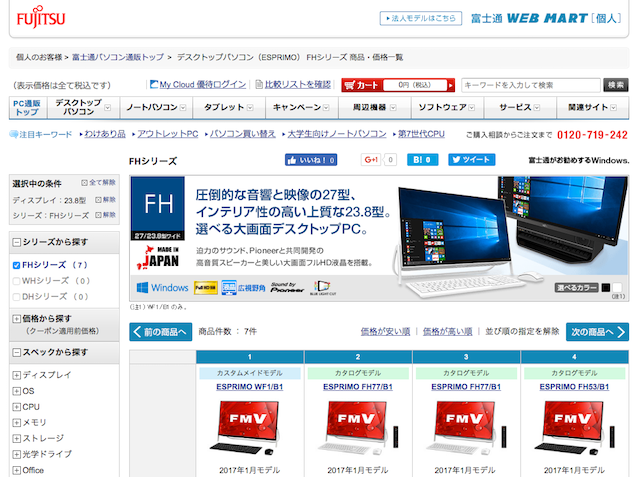Expand the メモリ spec filter
Screen dimensions: 640x477
16,423
